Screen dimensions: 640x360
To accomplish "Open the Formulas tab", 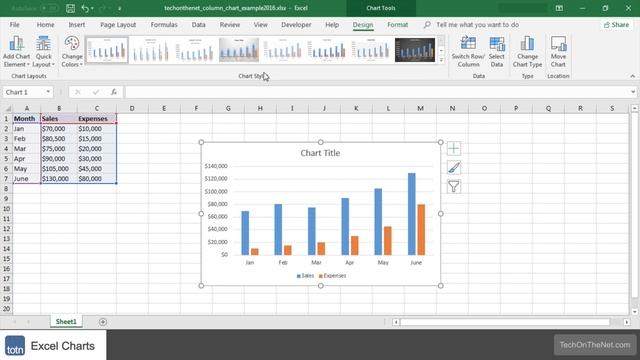I will [x=164, y=25].
